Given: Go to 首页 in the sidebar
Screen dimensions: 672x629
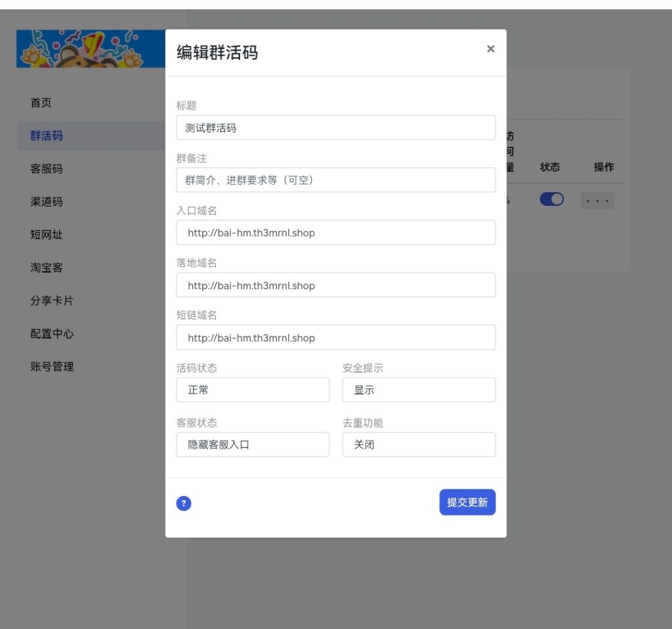Looking at the screenshot, I should [x=41, y=103].
